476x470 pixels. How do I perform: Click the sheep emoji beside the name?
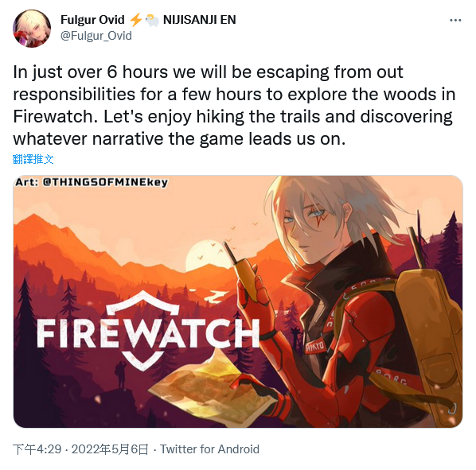coord(152,21)
